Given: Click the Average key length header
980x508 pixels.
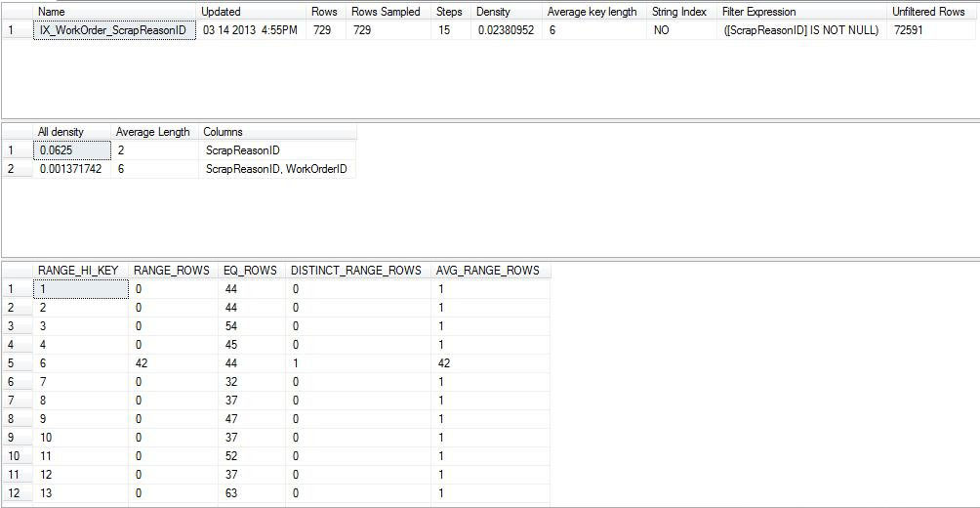Looking at the screenshot, I should coord(593,12).
